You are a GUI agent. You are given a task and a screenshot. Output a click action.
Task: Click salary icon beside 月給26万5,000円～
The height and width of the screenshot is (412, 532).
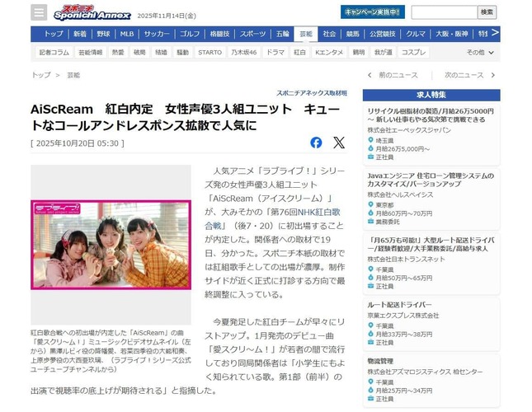coord(370,148)
